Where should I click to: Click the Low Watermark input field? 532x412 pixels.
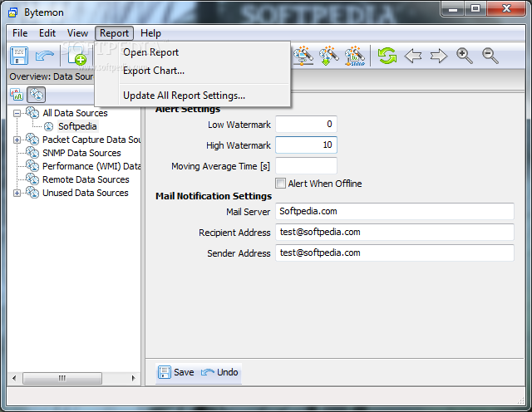click(x=306, y=124)
